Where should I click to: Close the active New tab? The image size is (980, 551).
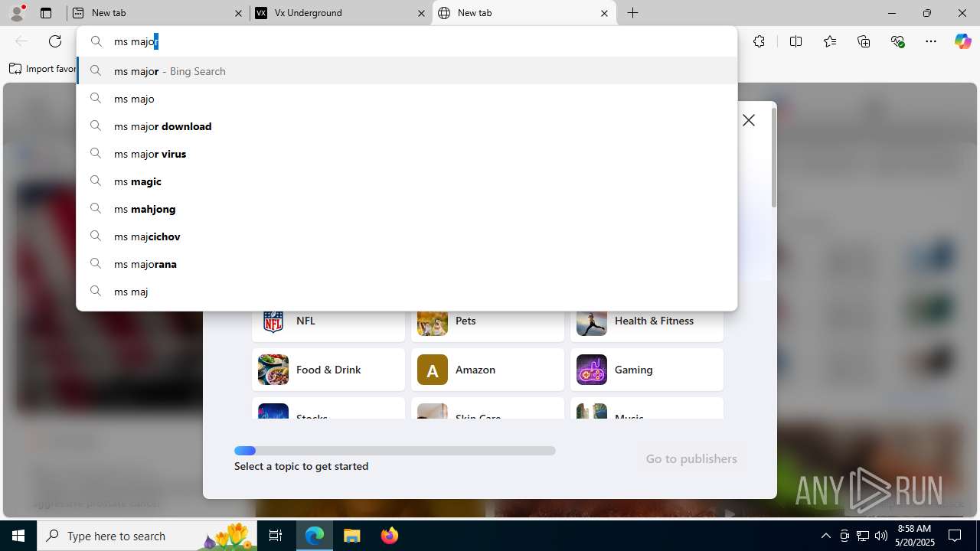604,13
